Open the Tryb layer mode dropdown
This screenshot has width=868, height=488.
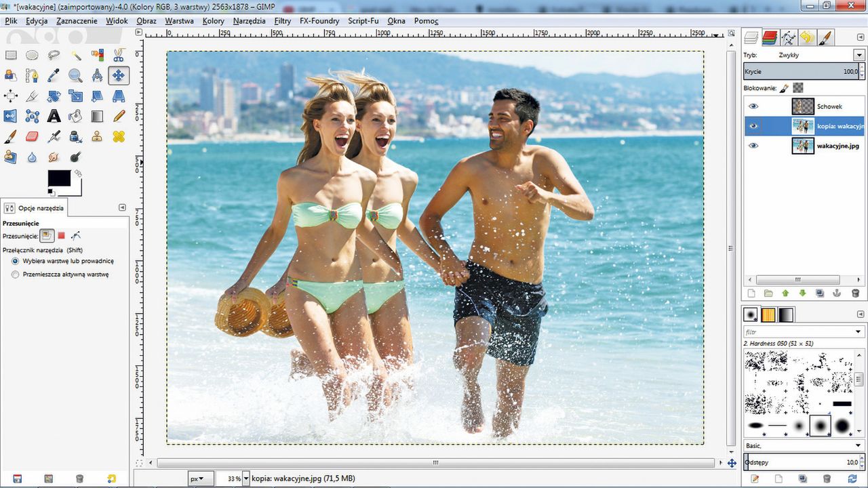click(x=859, y=55)
